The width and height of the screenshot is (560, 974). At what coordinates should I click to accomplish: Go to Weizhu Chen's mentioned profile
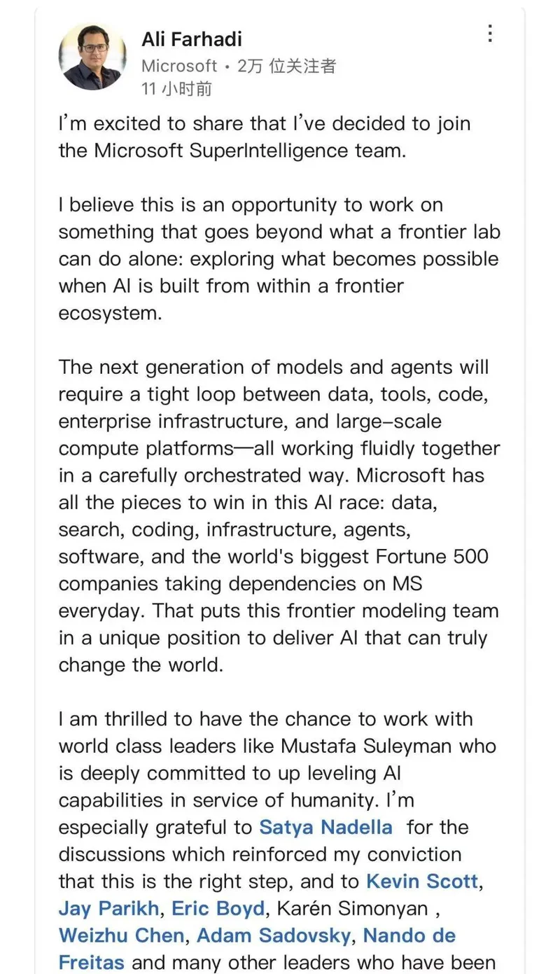pos(122,935)
